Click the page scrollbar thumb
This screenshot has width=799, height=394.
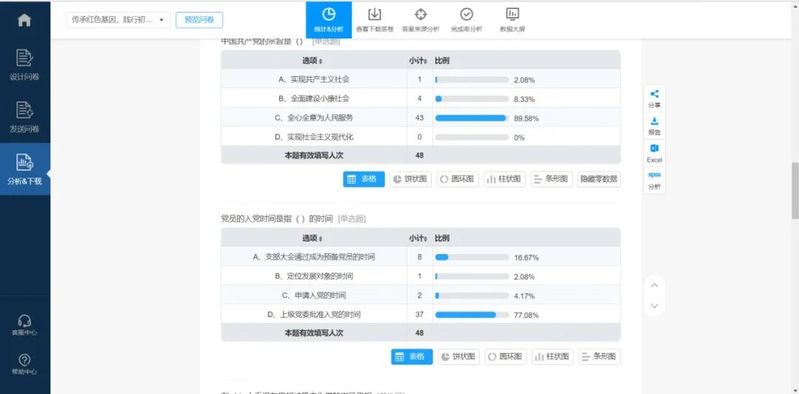(795, 191)
